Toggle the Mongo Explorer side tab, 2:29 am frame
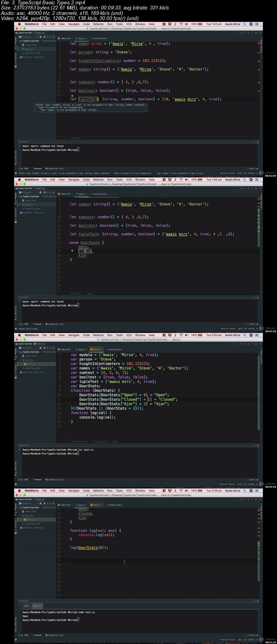The image size is (277, 644). (x=261, y=513)
